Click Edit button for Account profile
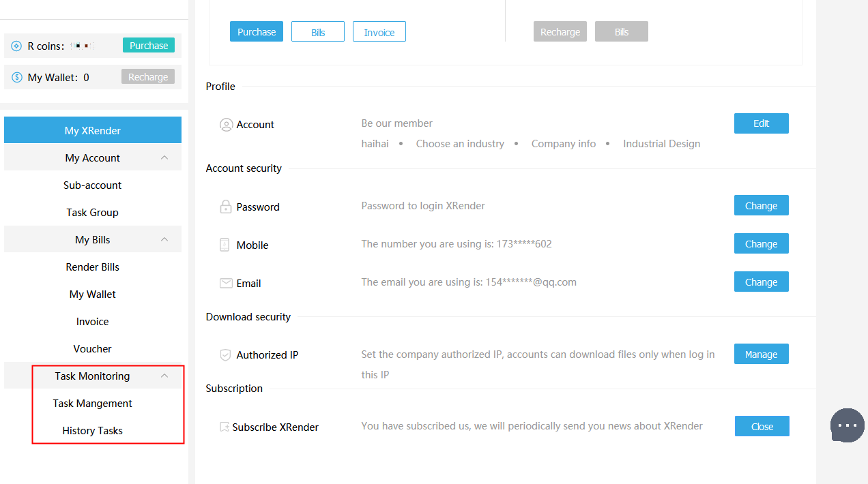The width and height of the screenshot is (868, 484). pyautogui.click(x=761, y=123)
